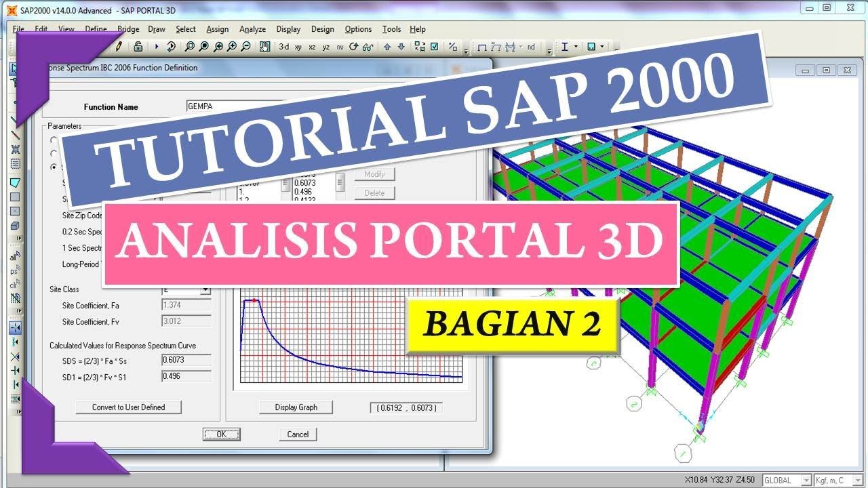This screenshot has height=488, width=868.
Task: Select the pointer tool in the left toolbar
Action: [x=15, y=68]
